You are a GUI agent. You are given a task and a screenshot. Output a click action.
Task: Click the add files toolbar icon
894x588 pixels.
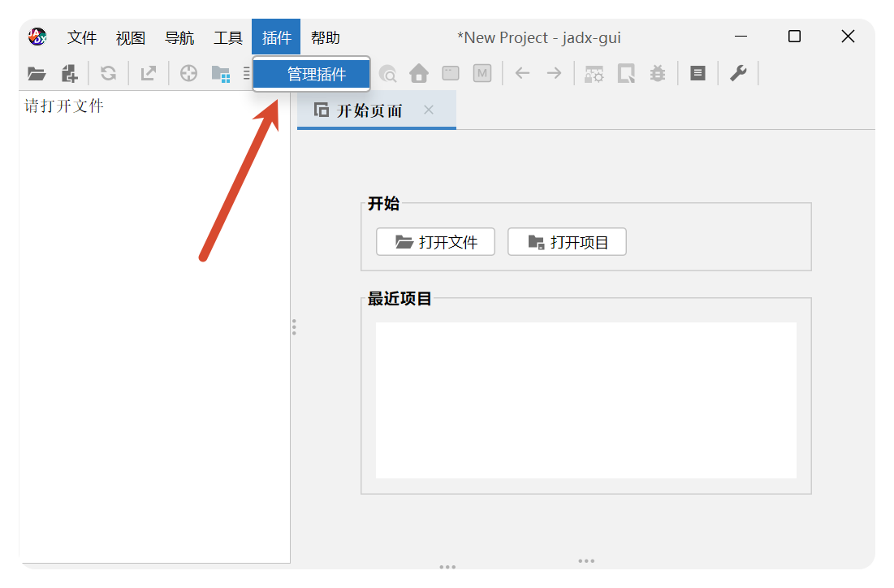pyautogui.click(x=69, y=74)
